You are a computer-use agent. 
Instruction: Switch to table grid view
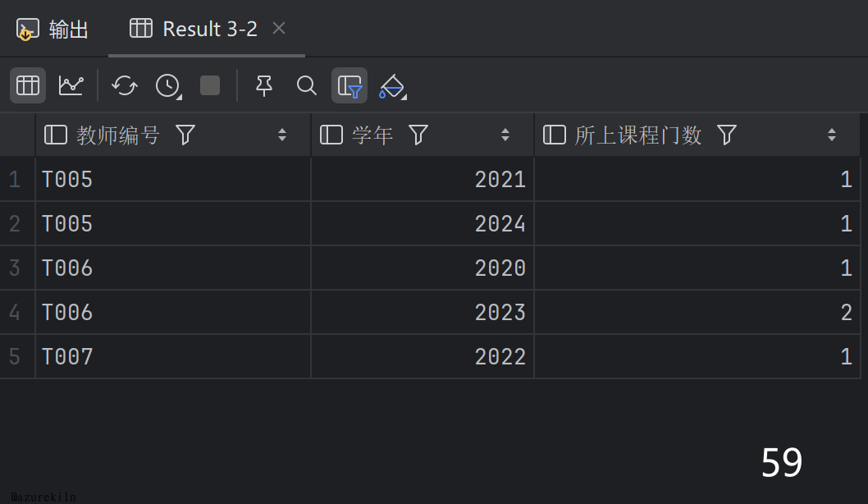tap(28, 85)
